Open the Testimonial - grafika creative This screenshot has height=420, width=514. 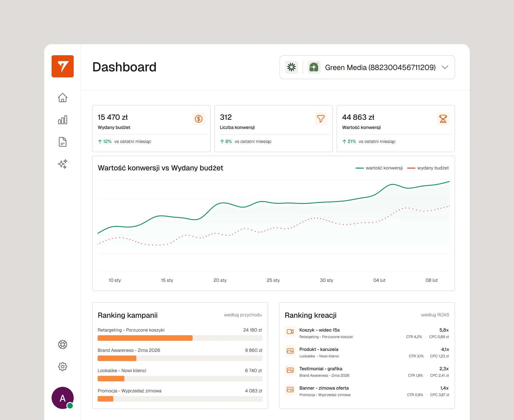321,369
